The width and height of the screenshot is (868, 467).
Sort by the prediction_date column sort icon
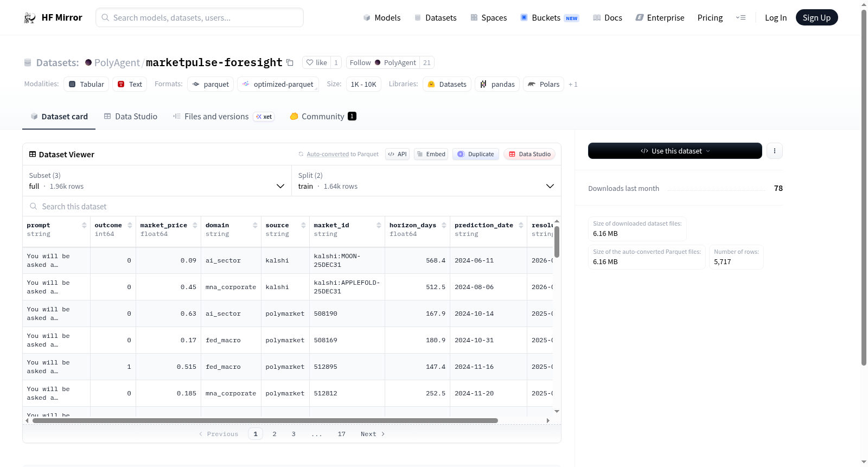click(x=521, y=225)
